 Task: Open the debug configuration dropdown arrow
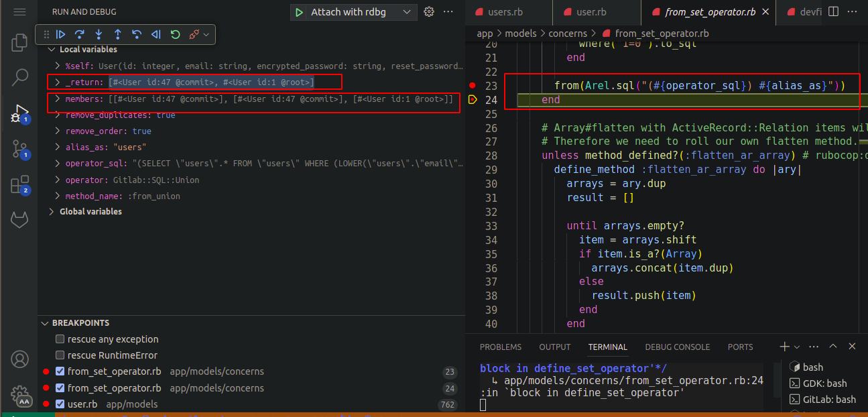point(407,12)
